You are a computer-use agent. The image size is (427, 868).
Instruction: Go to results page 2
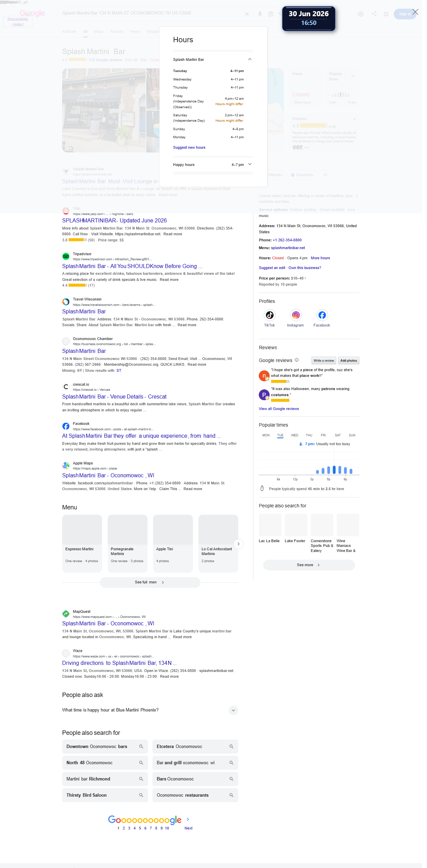(x=124, y=828)
